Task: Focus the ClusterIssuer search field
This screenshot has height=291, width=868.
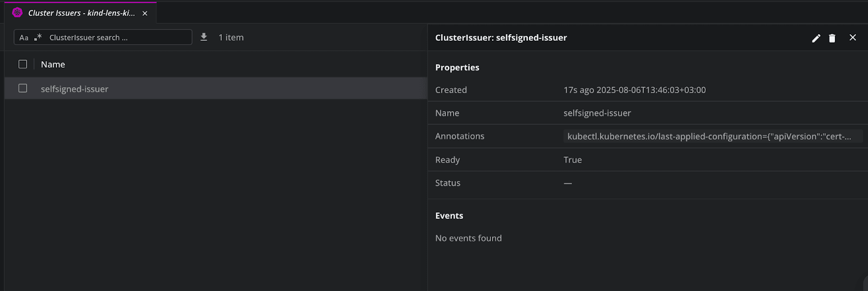Action: click(117, 37)
